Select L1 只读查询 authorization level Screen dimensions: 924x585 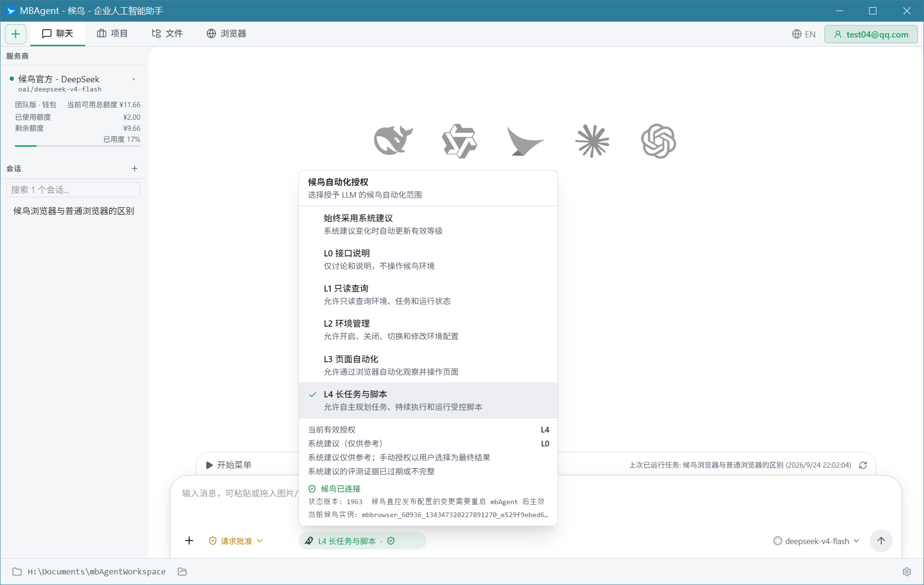click(428, 294)
